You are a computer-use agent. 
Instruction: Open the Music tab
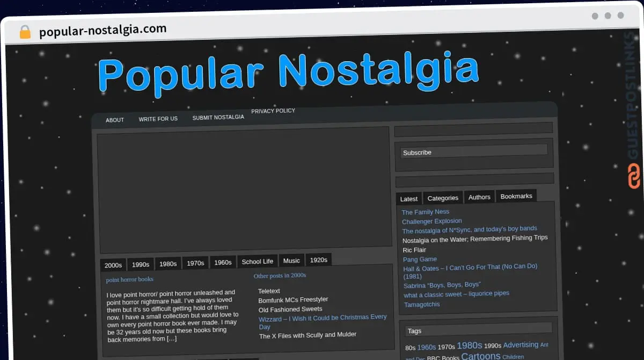(291, 261)
